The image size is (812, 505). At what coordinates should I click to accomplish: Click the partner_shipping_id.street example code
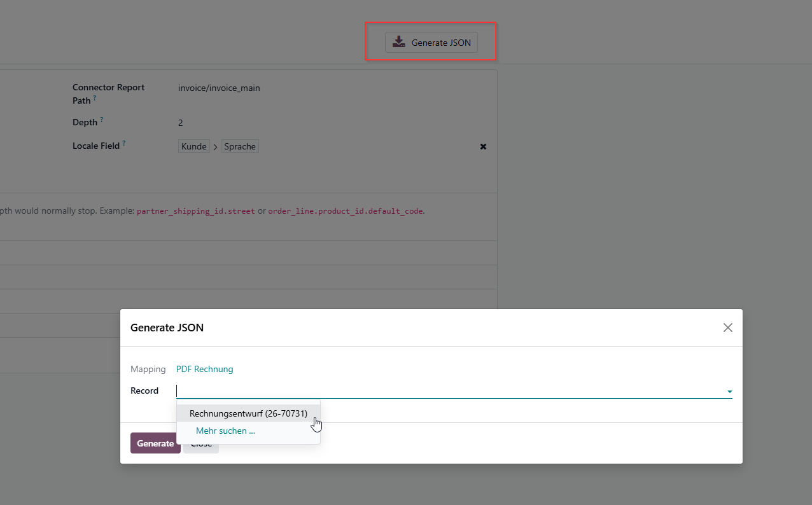pyautogui.click(x=196, y=211)
